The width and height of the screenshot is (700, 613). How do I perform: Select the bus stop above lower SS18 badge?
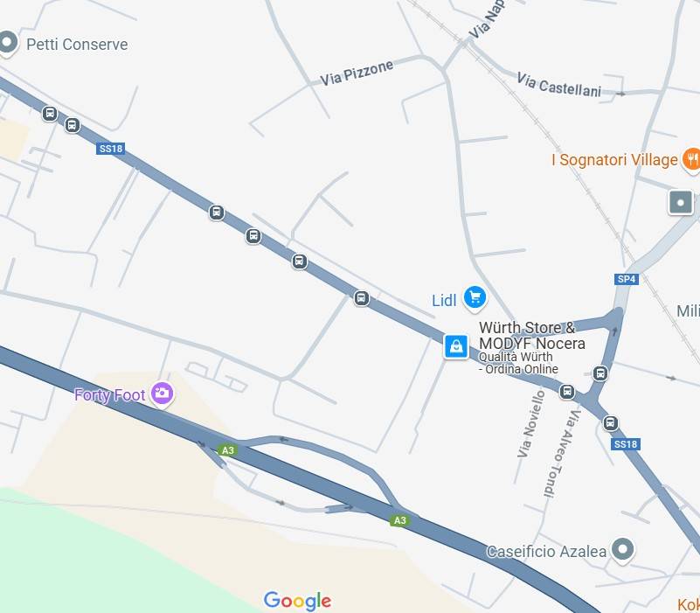(x=610, y=422)
